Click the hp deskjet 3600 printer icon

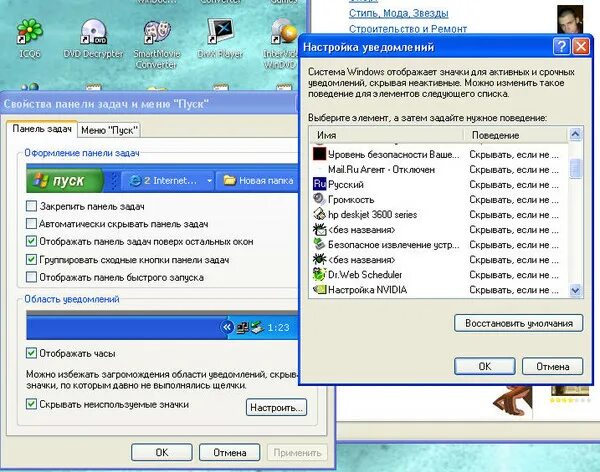tap(320, 214)
